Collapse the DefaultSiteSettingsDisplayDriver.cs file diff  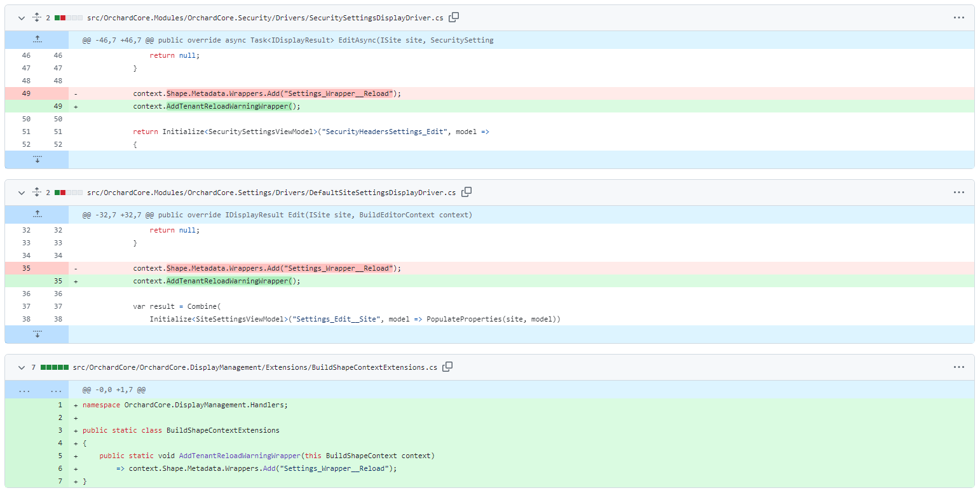click(x=22, y=193)
